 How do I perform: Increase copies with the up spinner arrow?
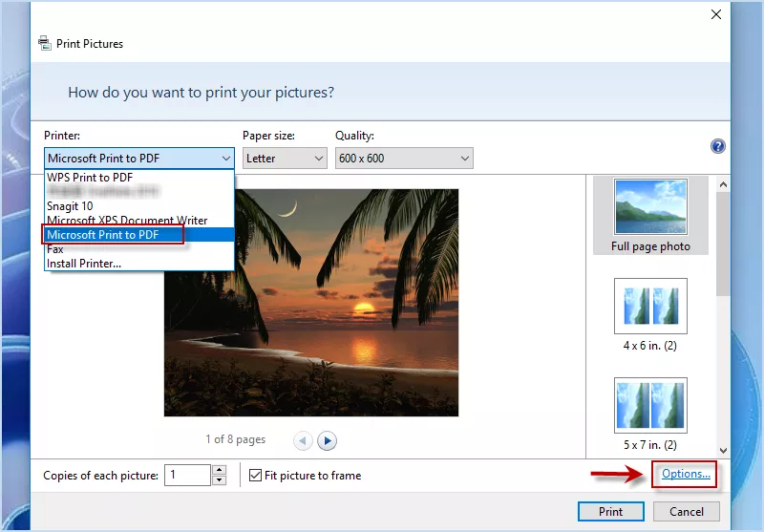220,470
